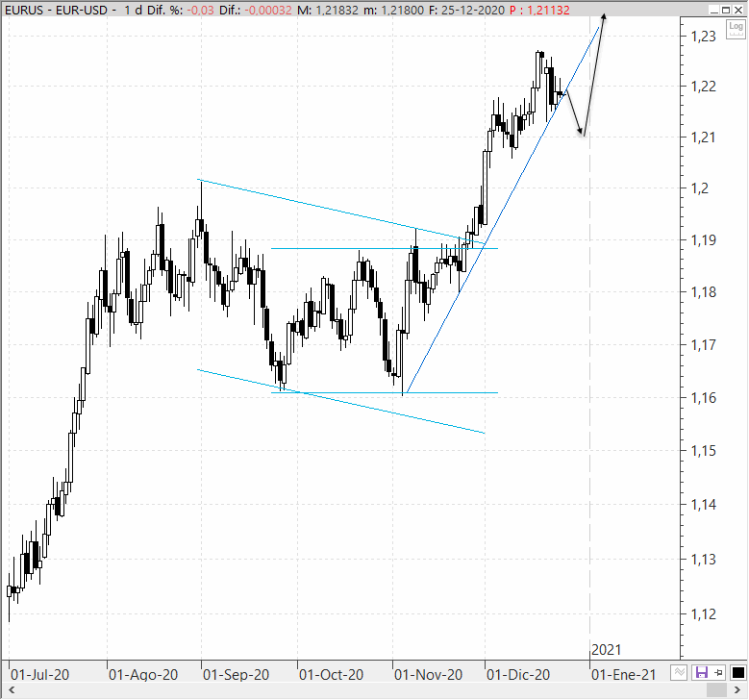The image size is (749, 700).
Task: Click the 1,17 price axis label
Action: [704, 344]
